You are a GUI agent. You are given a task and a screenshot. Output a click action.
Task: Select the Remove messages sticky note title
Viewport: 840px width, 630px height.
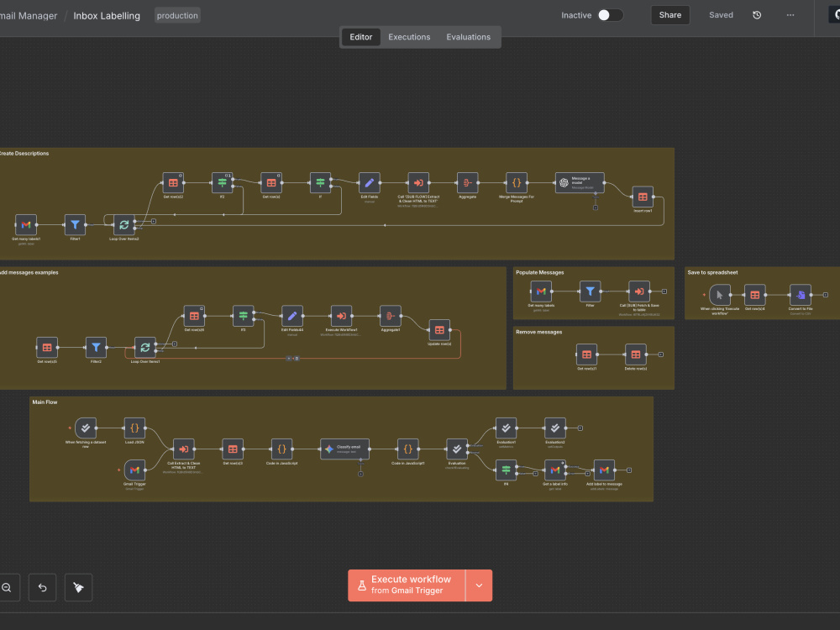pos(539,332)
